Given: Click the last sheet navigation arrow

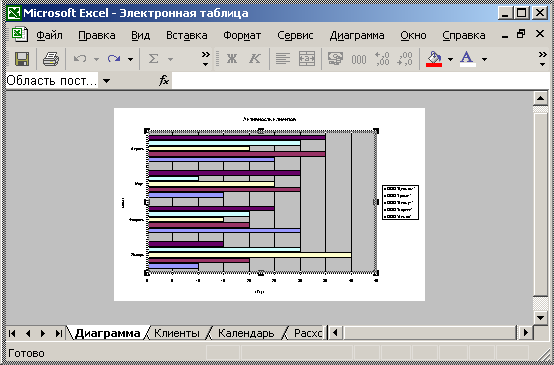Looking at the screenshot, I should pyautogui.click(x=58, y=333).
